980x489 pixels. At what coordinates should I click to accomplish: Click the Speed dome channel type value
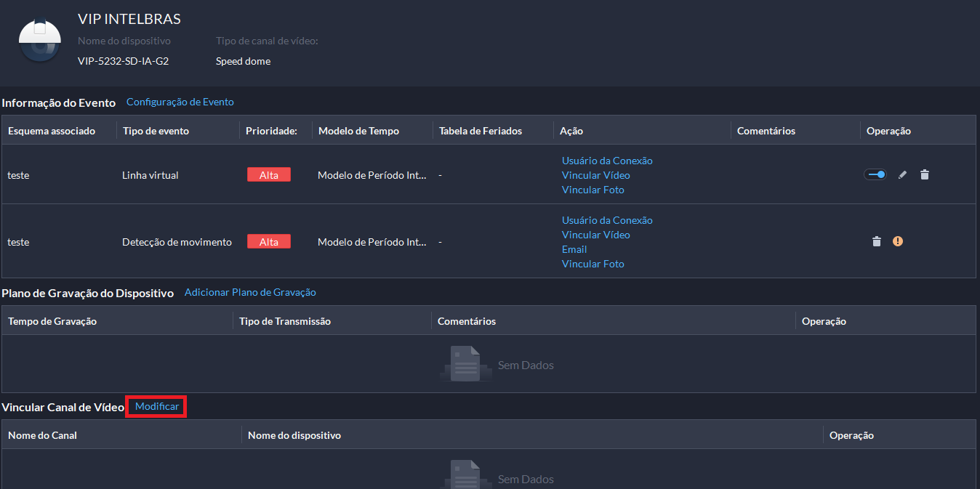coord(243,61)
